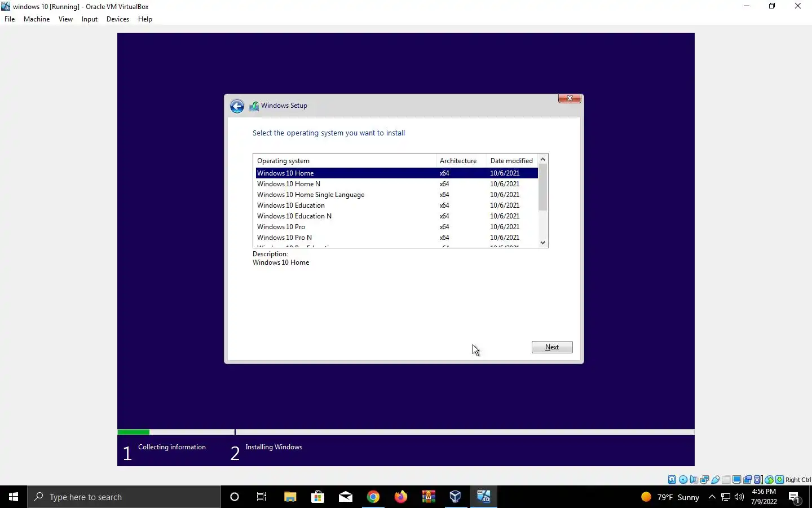812x508 pixels.
Task: Click the display indicator icon in status bar
Action: (x=736, y=480)
